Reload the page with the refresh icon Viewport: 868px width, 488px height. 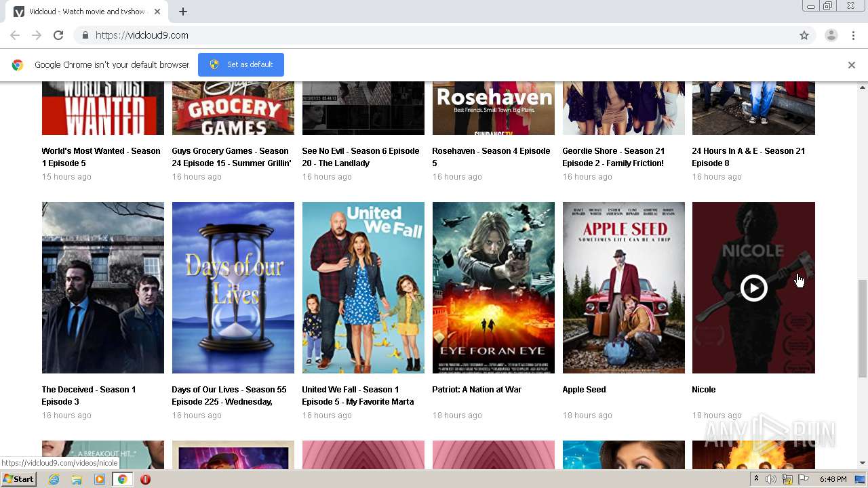pos(58,35)
